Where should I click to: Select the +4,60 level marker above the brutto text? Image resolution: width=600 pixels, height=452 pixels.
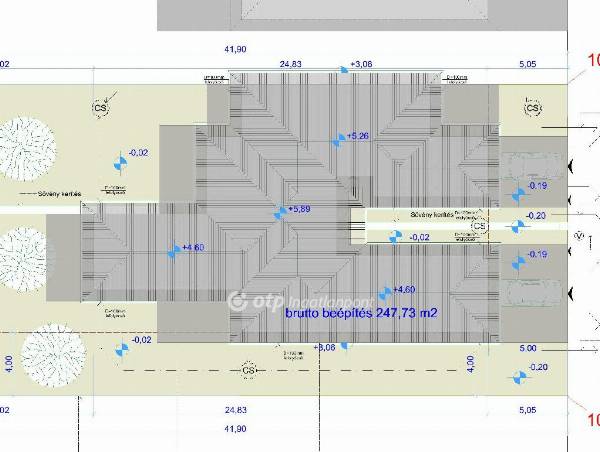[x=385, y=293]
